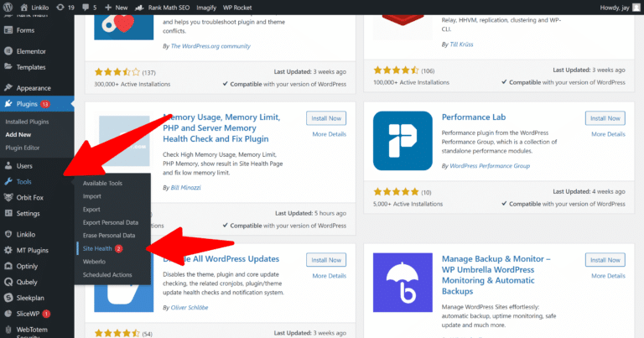
Task: Choose Export from Tools flyout
Action: (91, 210)
